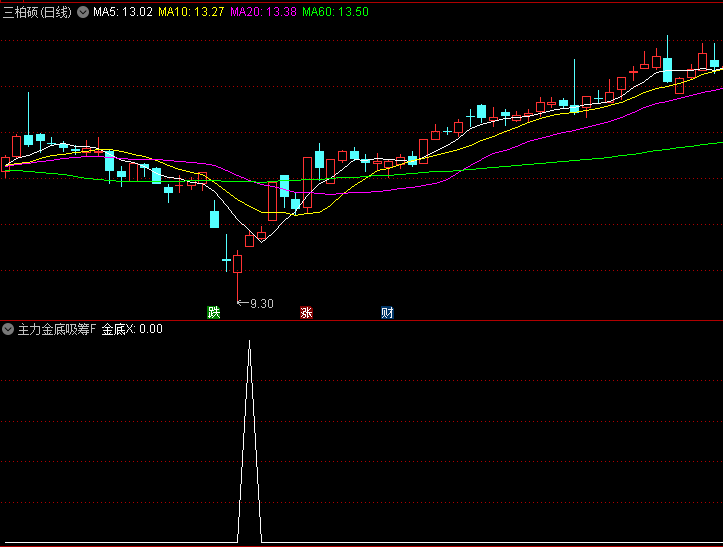Click the blue 财 financial marker icon
Image resolution: width=723 pixels, height=547 pixels.
(x=387, y=312)
